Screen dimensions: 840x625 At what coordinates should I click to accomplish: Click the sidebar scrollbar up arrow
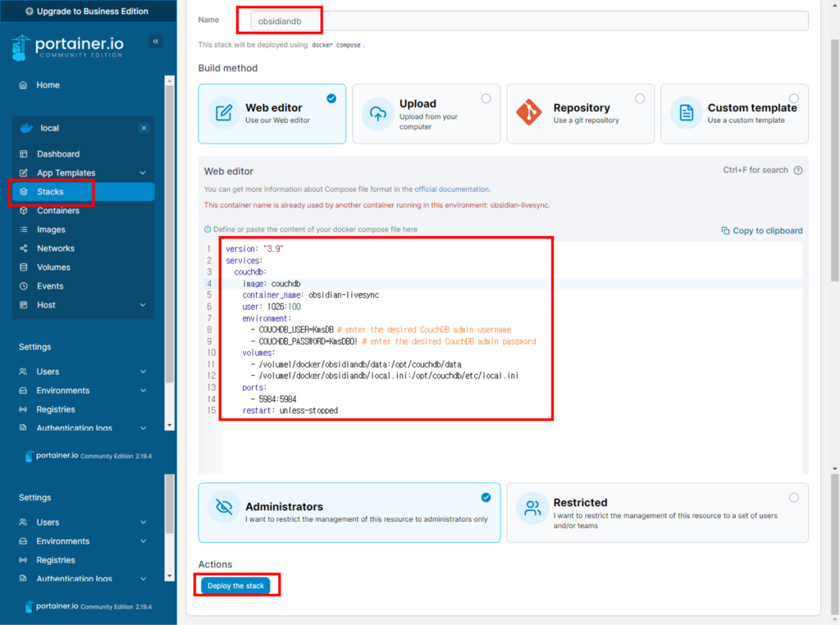[x=169, y=81]
